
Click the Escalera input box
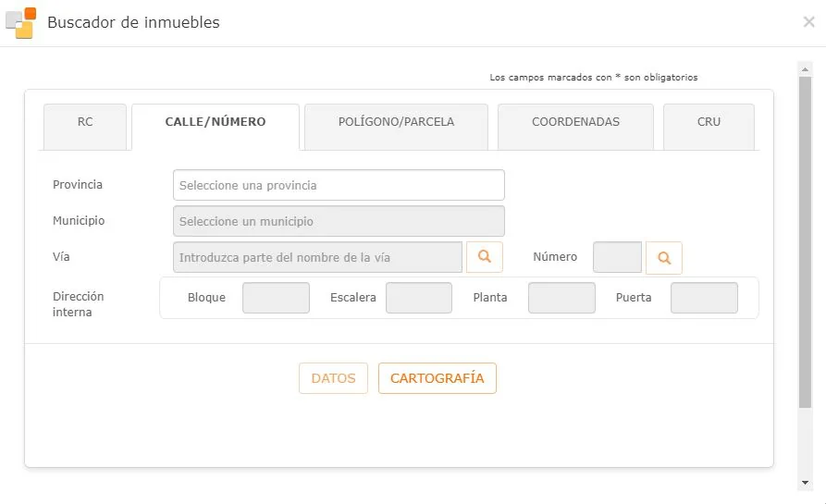[419, 298]
